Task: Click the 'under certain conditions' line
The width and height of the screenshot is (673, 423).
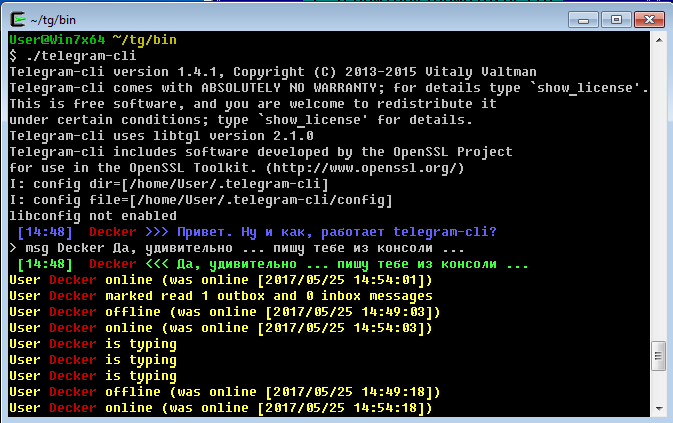Action: [241, 120]
